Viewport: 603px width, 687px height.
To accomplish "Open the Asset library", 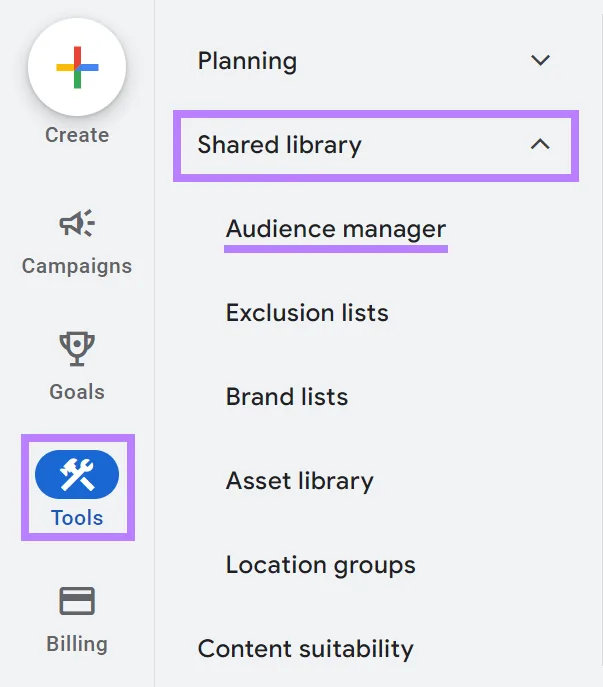I will [x=299, y=481].
